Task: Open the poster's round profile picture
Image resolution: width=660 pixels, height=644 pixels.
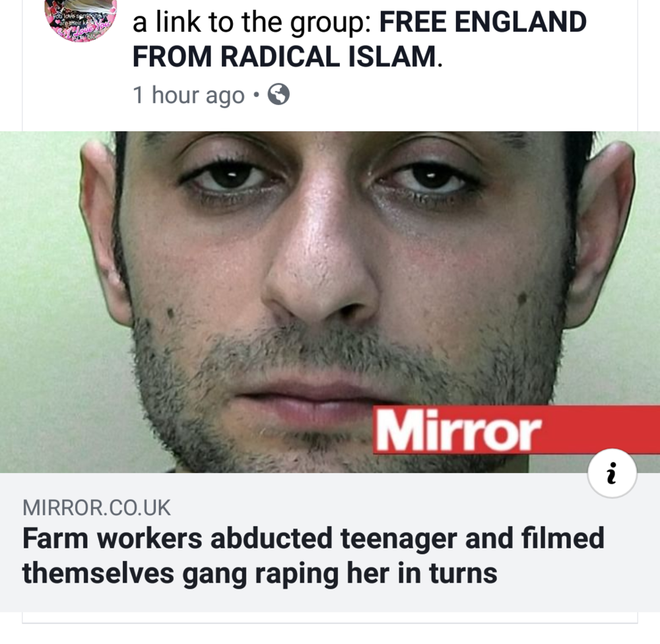Action: coord(81,19)
